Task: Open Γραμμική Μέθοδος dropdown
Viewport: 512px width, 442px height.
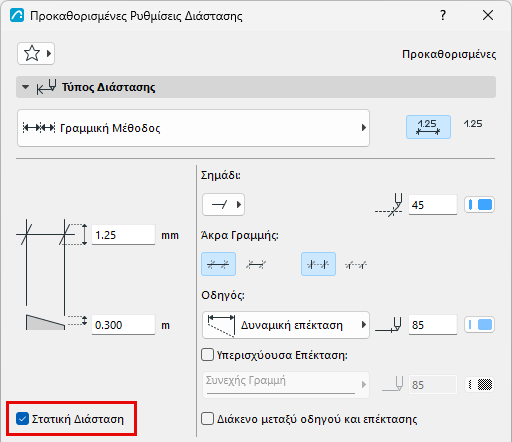Action: point(193,128)
